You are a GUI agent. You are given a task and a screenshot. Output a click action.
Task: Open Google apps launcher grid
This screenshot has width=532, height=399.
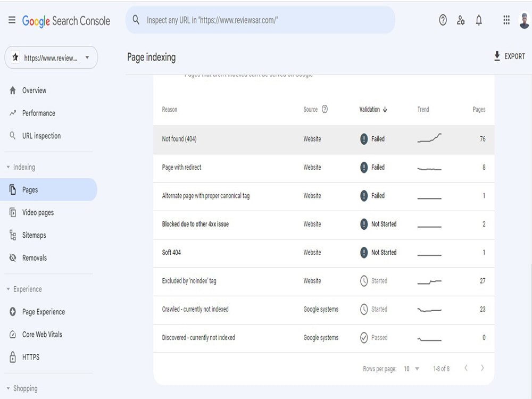[x=506, y=20]
